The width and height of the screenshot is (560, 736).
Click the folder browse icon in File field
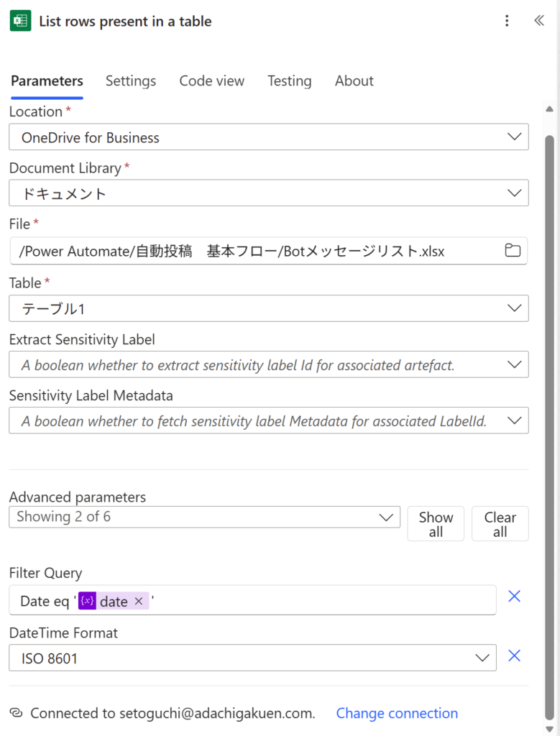[x=513, y=250]
